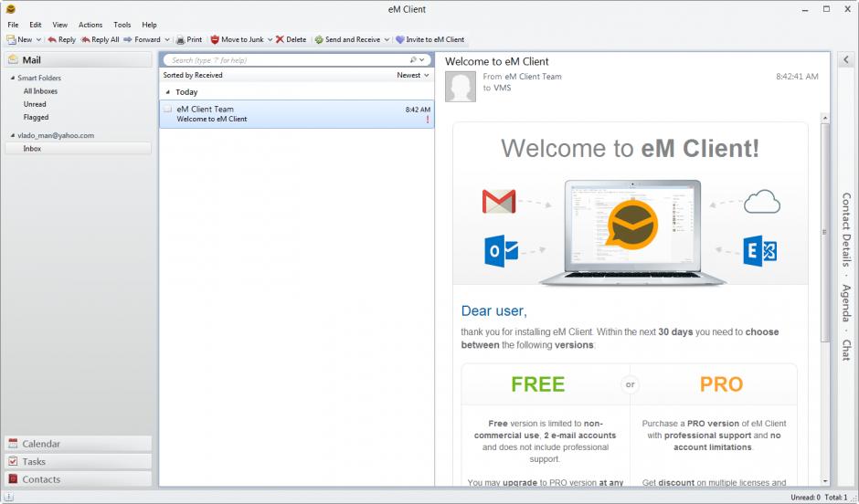Switch to the Calendar section

[79, 444]
